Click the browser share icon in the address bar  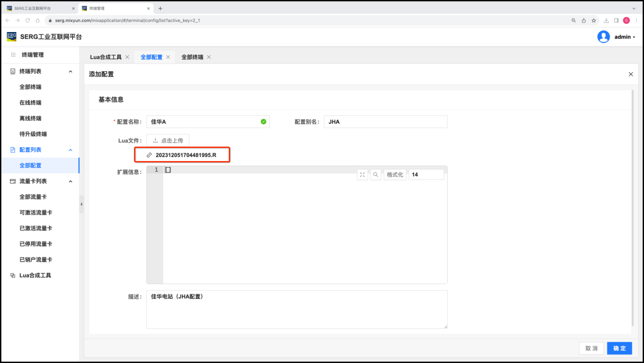(584, 20)
